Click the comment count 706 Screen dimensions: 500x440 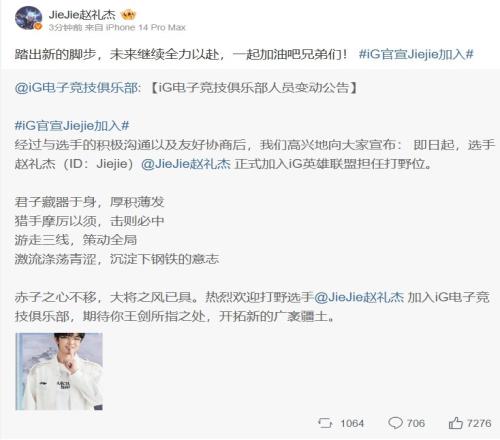[x=416, y=423]
